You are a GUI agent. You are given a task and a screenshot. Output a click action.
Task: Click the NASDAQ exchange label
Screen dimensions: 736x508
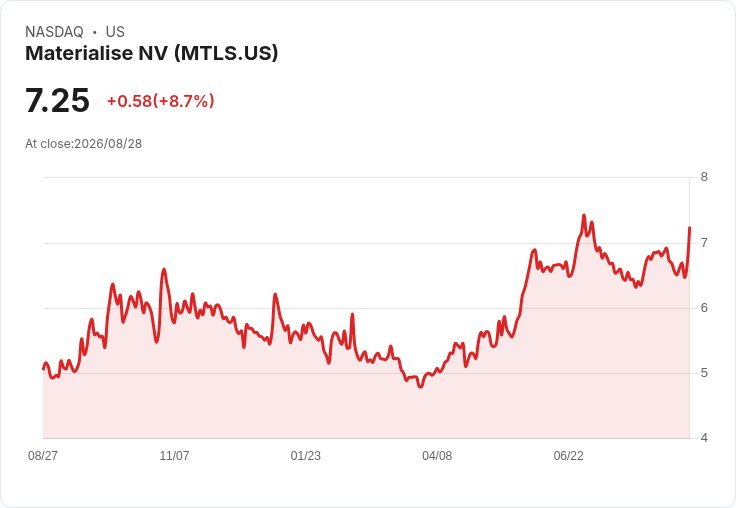pyautogui.click(x=54, y=32)
